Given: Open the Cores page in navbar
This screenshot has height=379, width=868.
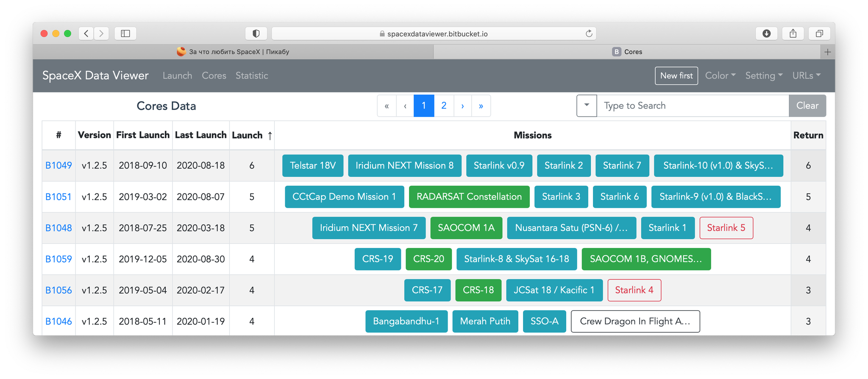Looking at the screenshot, I should point(214,75).
